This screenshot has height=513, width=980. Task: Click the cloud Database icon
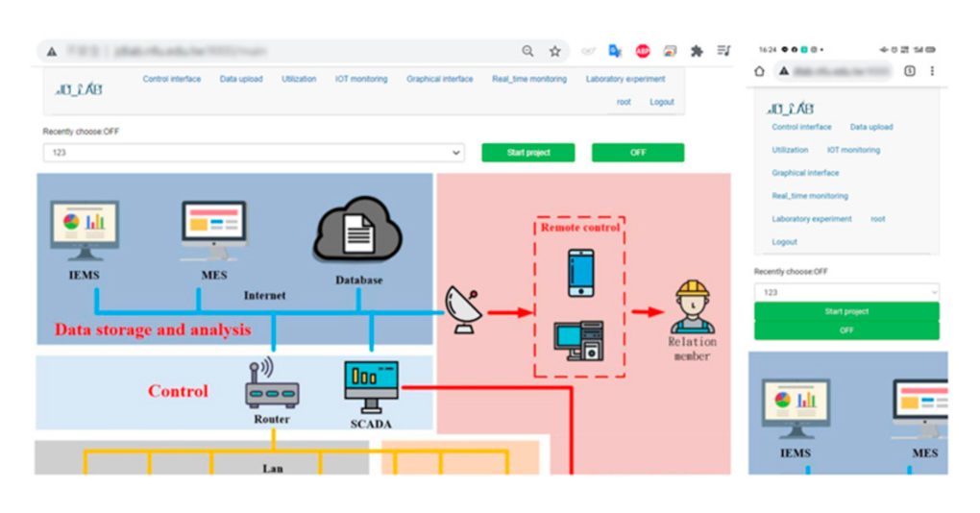(357, 231)
